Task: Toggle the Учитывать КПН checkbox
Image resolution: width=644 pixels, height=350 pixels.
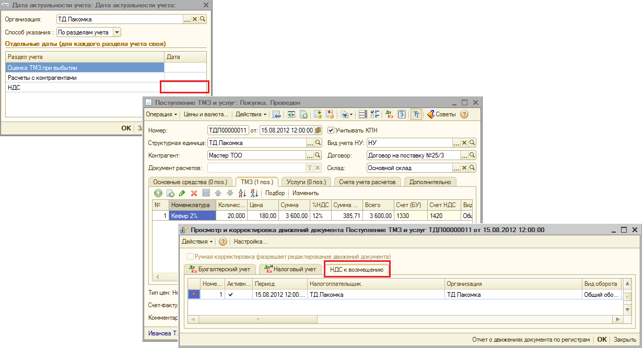Action: pyautogui.click(x=330, y=130)
